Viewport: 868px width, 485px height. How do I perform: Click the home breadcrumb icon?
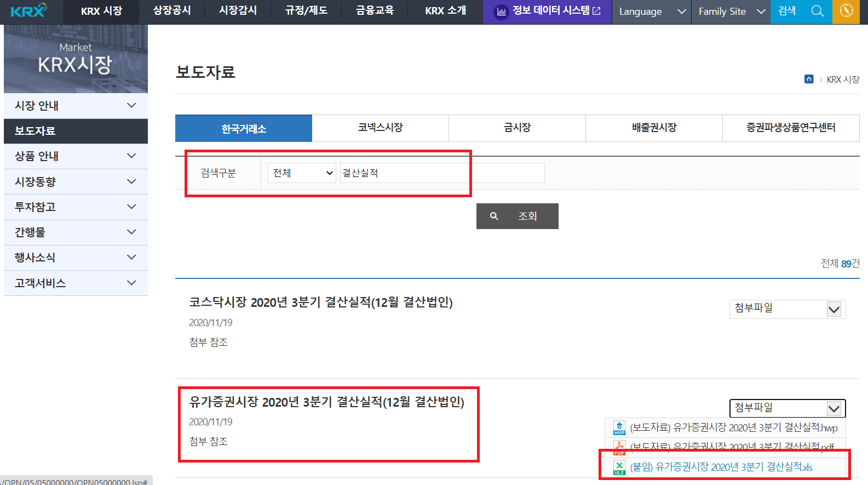809,79
